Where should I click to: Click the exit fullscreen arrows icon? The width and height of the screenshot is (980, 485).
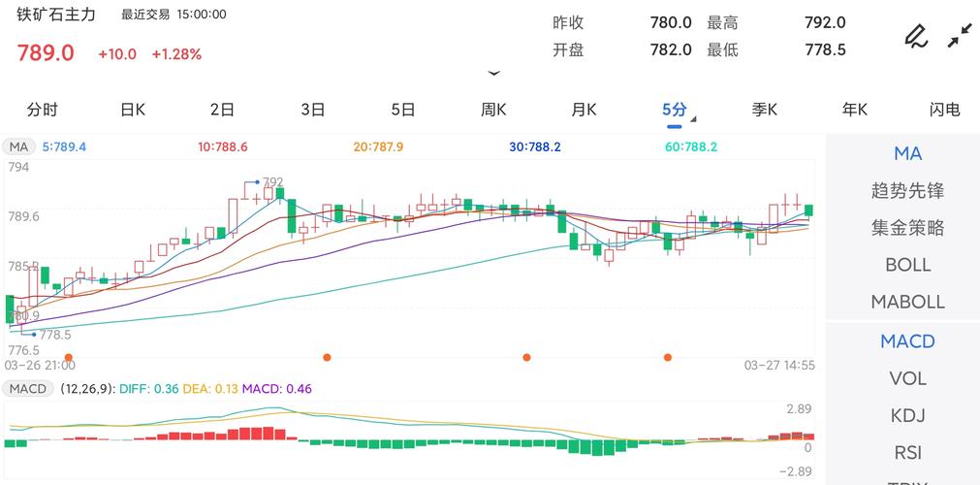point(959,37)
